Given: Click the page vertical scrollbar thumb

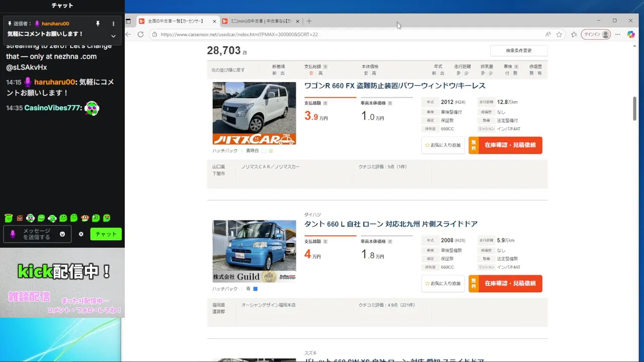Looking at the screenshot, I should tap(635, 109).
